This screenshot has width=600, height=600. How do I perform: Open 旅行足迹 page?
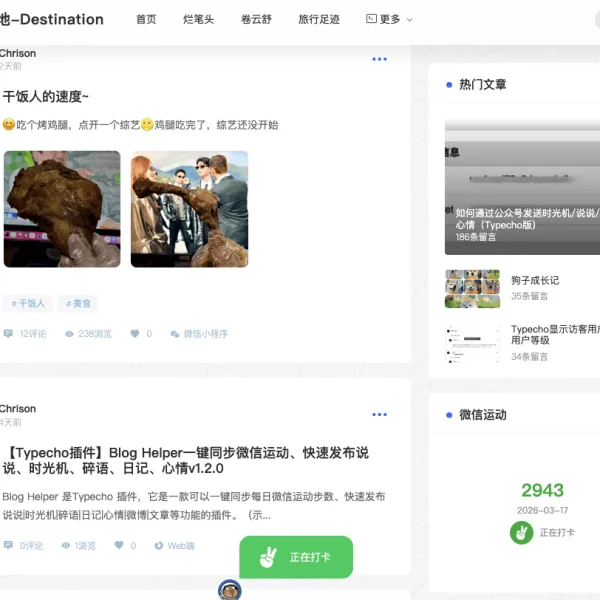[319, 19]
